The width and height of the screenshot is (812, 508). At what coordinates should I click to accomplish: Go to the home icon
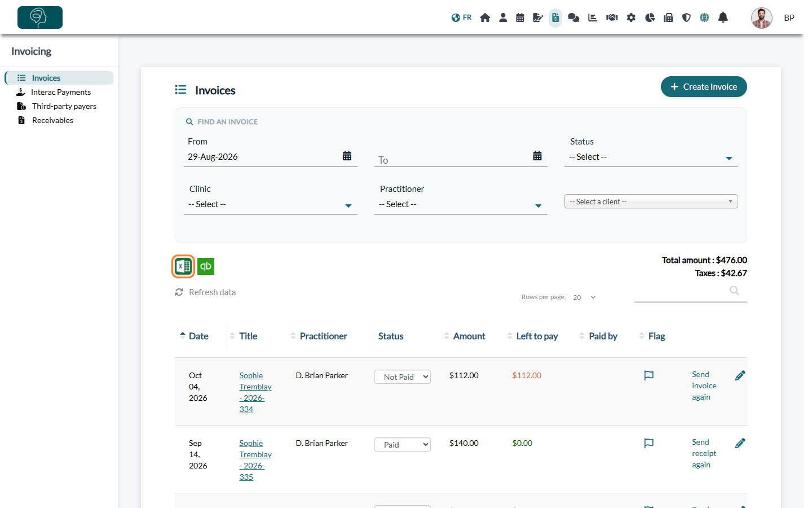(x=485, y=17)
